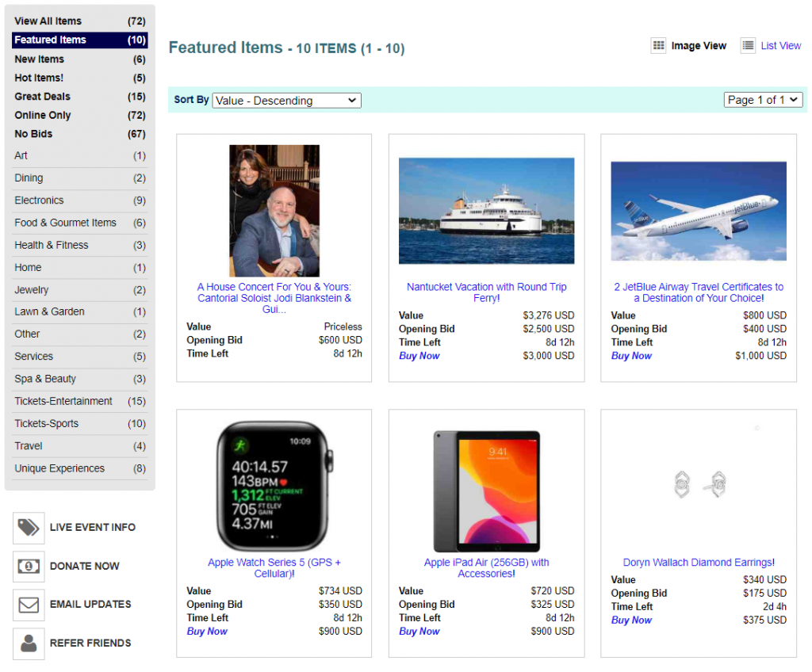Filter by No Bids
This screenshot has width=812, height=672.
tap(80, 134)
